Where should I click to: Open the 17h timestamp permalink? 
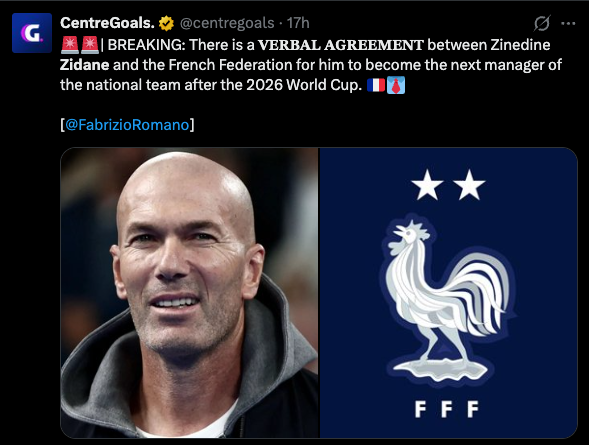pos(298,23)
